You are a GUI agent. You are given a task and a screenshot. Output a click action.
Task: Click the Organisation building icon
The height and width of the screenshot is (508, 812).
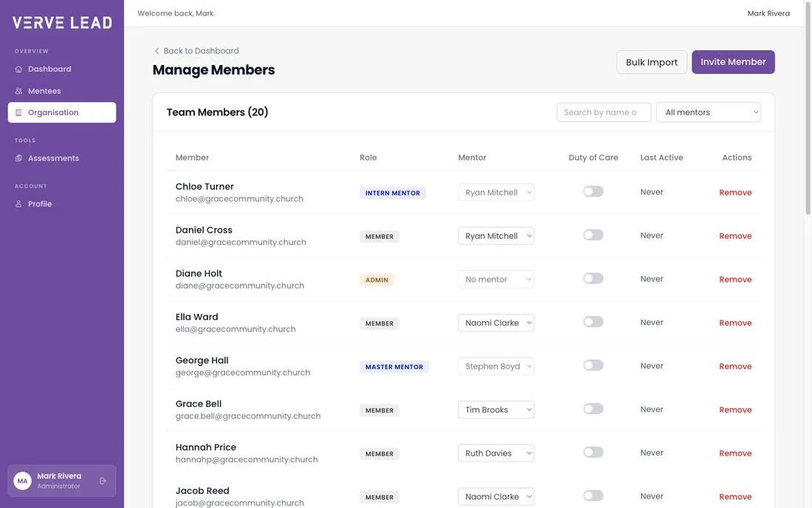18,112
